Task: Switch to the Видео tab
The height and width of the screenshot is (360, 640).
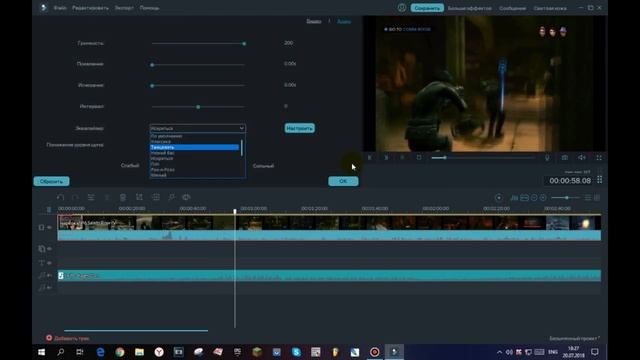Action: [x=314, y=21]
